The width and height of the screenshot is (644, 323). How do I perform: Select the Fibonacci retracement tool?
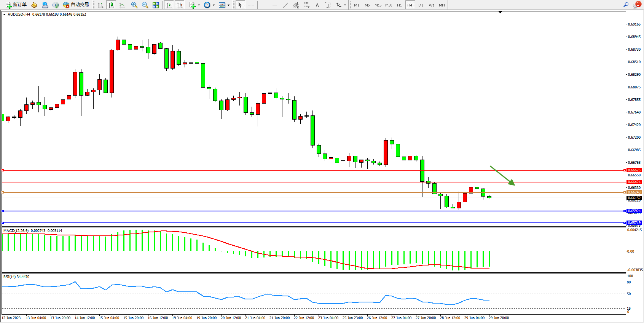(x=306, y=5)
